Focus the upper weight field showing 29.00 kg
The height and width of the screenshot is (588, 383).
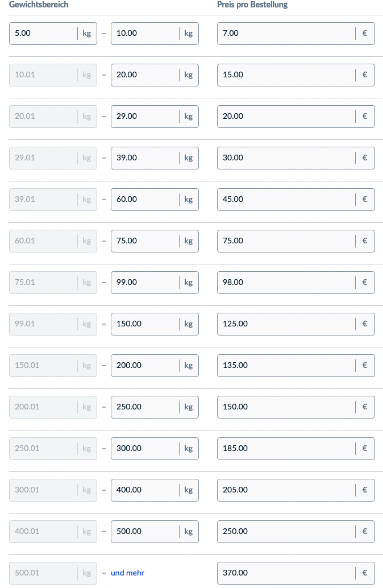[x=145, y=116]
